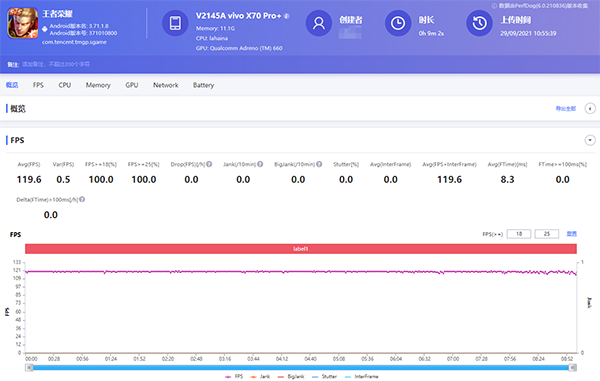Click the phone device icon
The height and width of the screenshot is (381, 600).
[175, 23]
